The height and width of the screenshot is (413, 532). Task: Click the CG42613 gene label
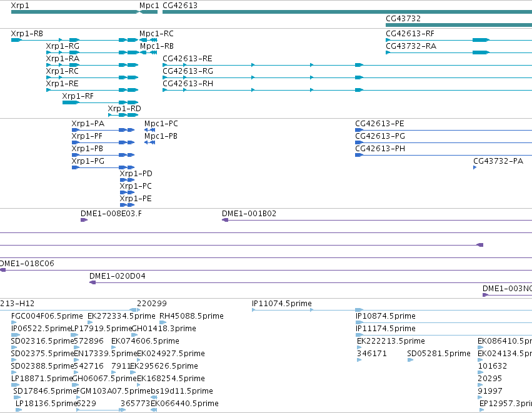click(180, 6)
